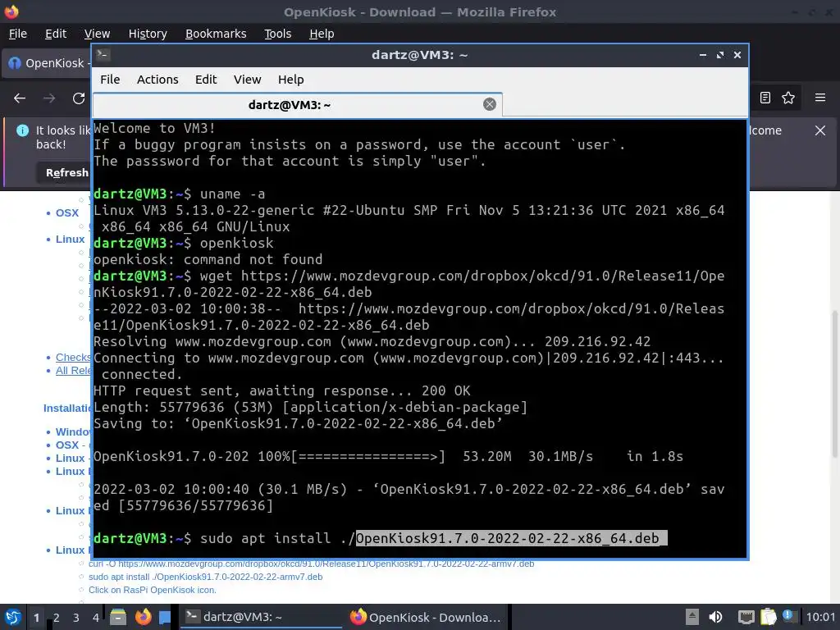The image size is (840, 630).
Task: Open the All Releases link
Action: pyautogui.click(x=73, y=371)
